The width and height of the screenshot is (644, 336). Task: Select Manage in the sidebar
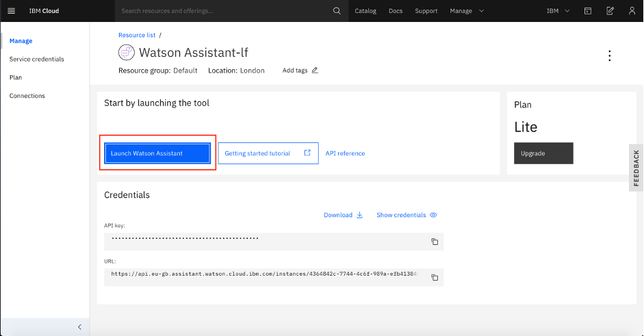tap(21, 40)
